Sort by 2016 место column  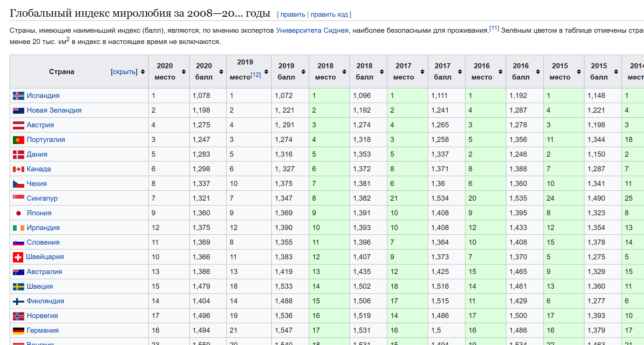500,72
